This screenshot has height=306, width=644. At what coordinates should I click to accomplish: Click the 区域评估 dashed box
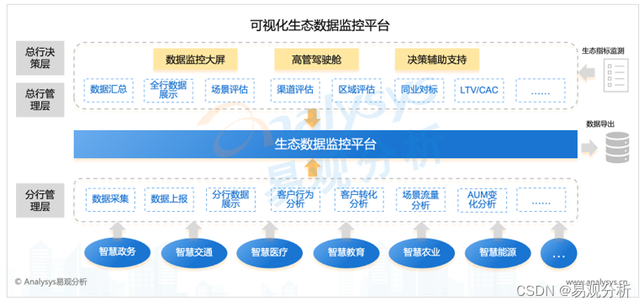click(356, 90)
